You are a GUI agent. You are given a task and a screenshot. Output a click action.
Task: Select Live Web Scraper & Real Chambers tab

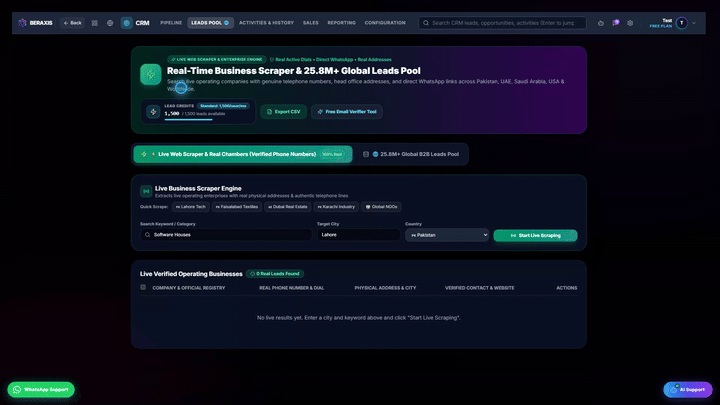[243, 154]
